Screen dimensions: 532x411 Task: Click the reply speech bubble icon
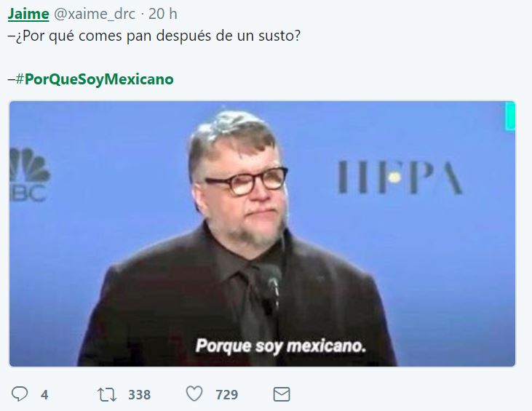pyautogui.click(x=20, y=394)
